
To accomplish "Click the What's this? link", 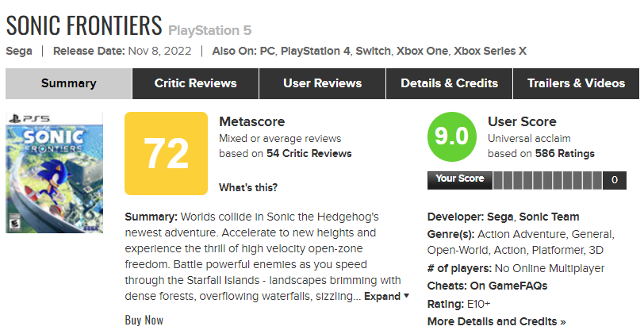I will pos(248,188).
